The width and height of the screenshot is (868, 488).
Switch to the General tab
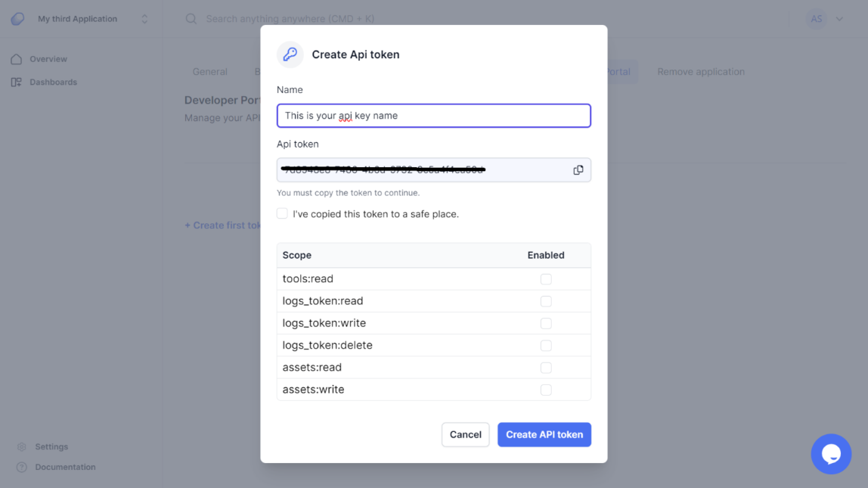coord(209,72)
